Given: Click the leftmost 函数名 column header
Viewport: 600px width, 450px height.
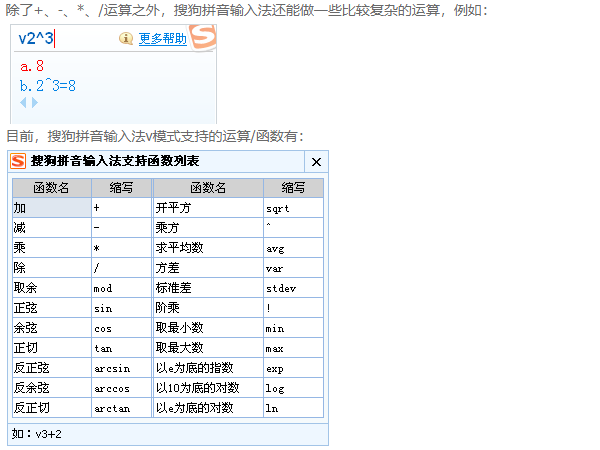Looking at the screenshot, I should [x=51, y=188].
